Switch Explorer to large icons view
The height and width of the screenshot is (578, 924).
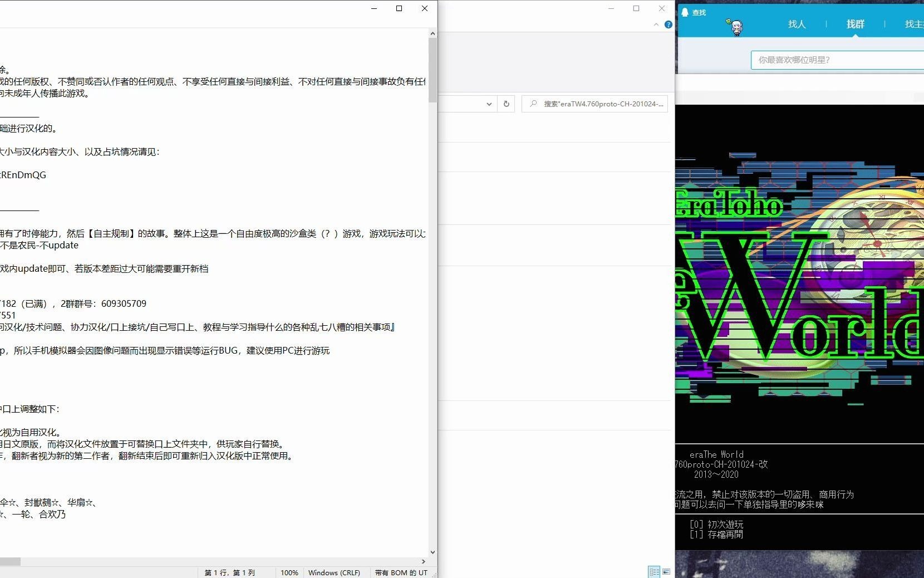(x=666, y=572)
